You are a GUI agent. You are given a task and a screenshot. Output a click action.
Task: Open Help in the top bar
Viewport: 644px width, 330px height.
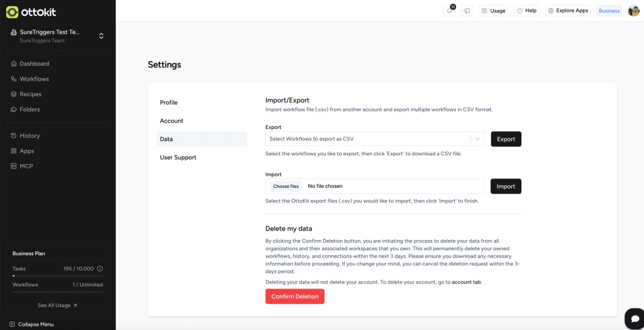pos(526,11)
